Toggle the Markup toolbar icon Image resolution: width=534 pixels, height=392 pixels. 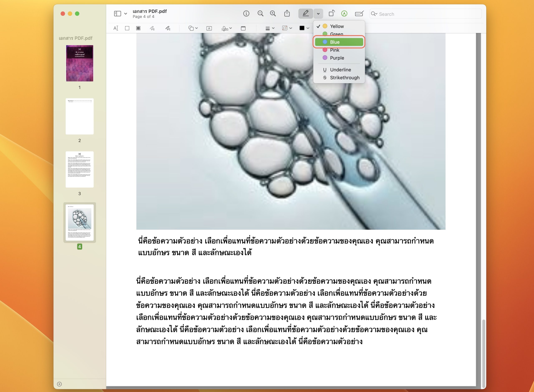click(344, 14)
